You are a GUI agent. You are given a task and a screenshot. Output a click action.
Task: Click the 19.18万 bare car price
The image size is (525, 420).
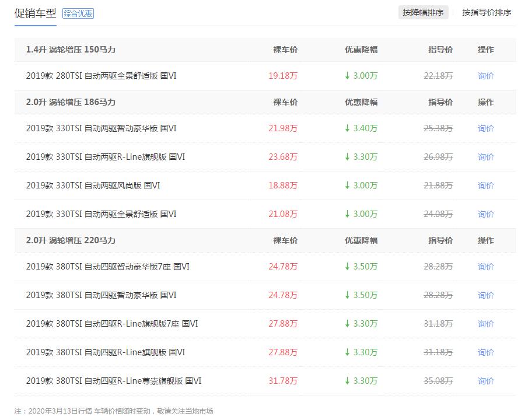point(283,76)
